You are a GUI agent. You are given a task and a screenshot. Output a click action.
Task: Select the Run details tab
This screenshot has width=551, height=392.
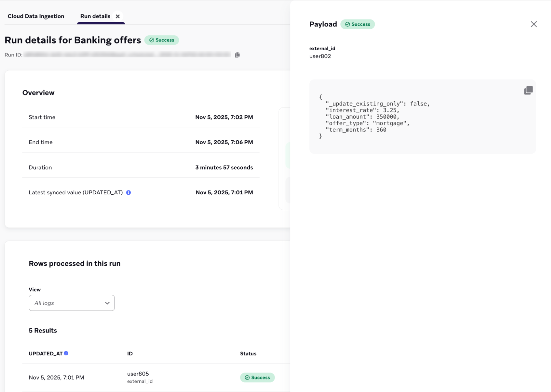pos(95,16)
